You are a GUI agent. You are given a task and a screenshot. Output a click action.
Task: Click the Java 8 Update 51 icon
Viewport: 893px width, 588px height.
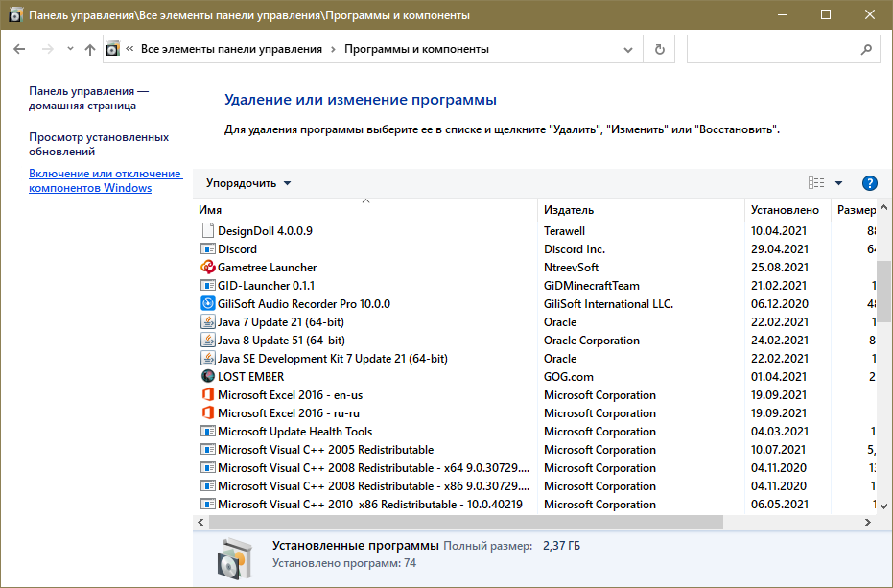[208, 341]
